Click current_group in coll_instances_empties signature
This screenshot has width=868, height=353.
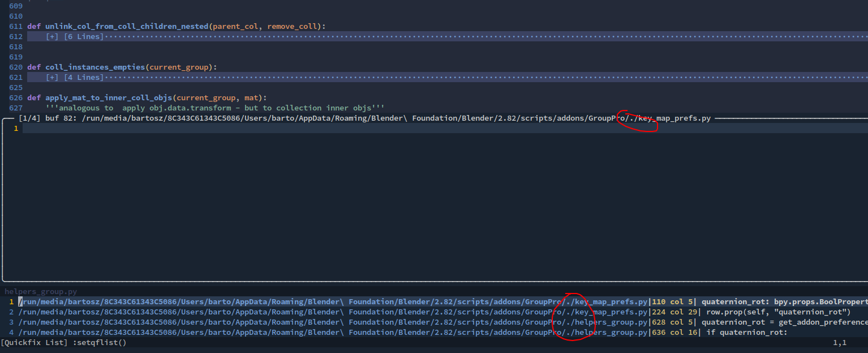179,67
